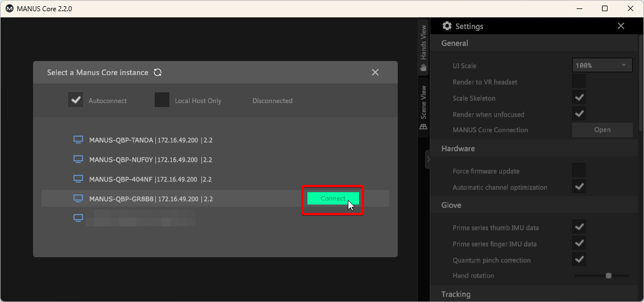Click Open for MANUS Core Connection

pos(602,130)
